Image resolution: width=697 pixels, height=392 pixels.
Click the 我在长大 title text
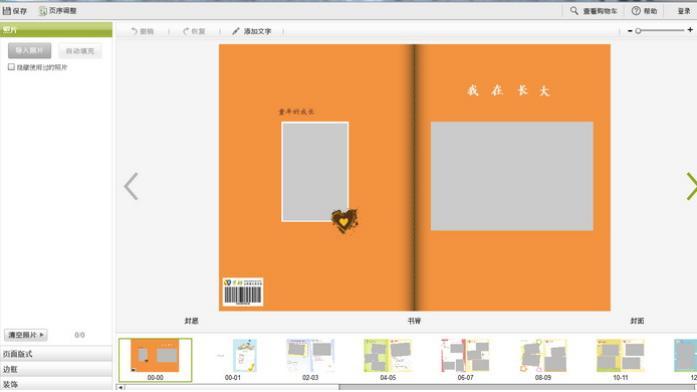[509, 91]
